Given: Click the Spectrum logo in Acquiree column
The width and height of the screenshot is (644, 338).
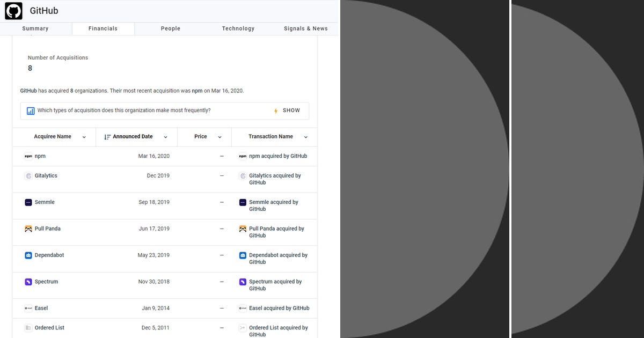Looking at the screenshot, I should click(x=28, y=282).
